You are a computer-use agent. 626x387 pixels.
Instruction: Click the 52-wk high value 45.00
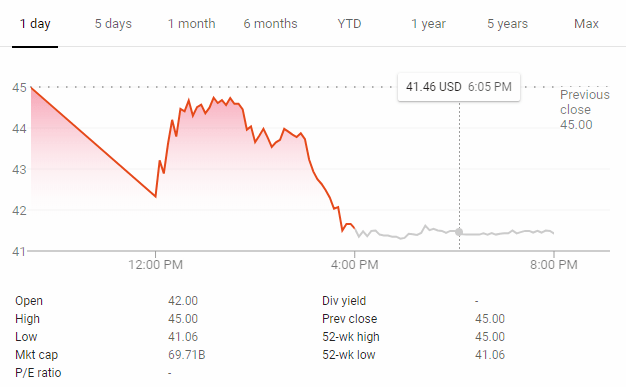click(490, 337)
